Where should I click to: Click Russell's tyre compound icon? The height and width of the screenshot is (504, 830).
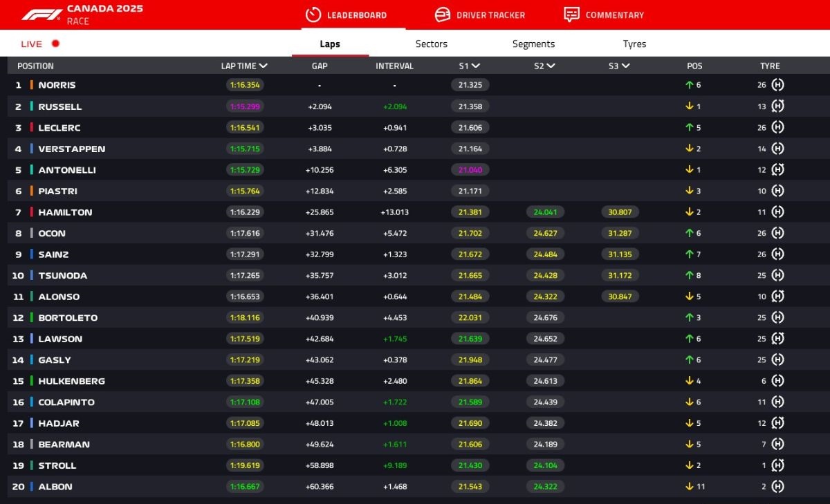777,106
